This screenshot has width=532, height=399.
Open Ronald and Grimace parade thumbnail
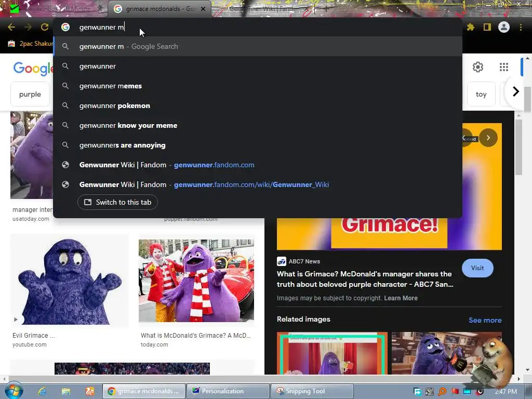196,281
